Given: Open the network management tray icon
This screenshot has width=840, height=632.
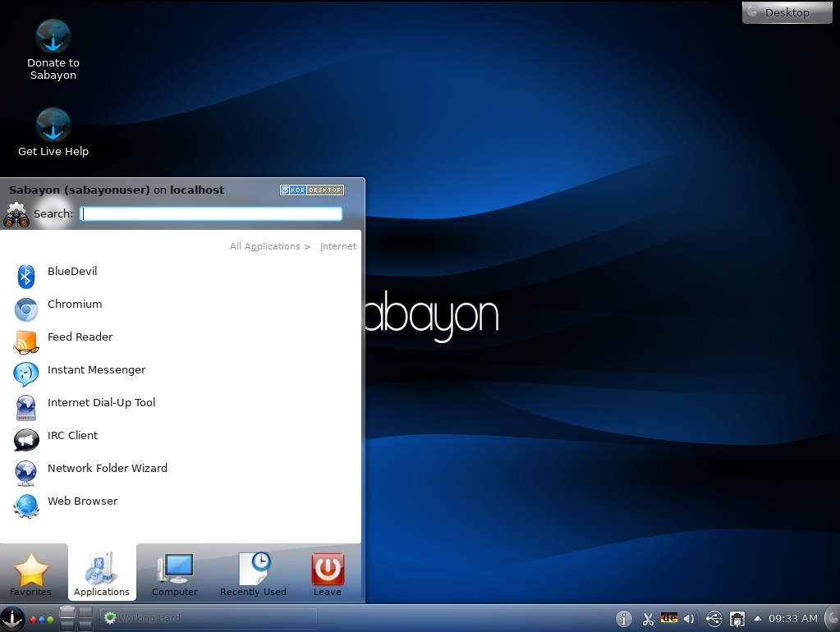Looking at the screenshot, I should pos(737,619).
